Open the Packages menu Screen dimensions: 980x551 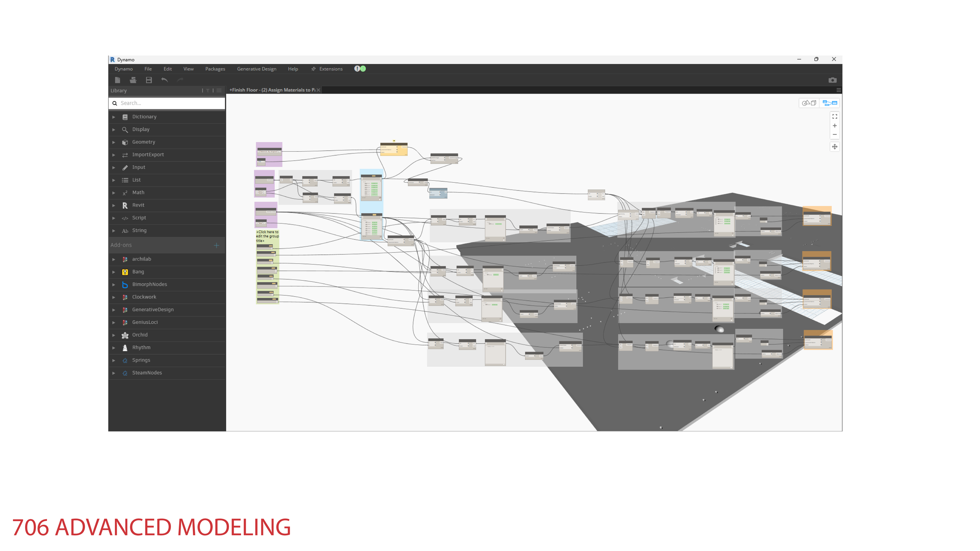point(215,69)
